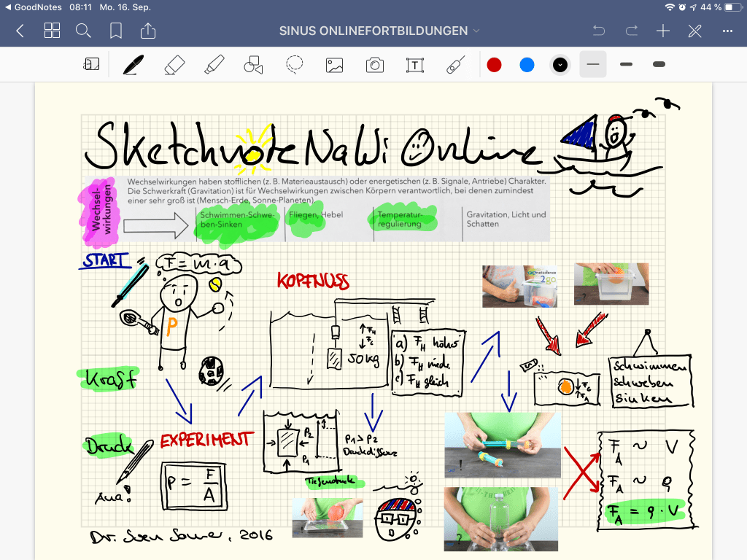Choose the medium stroke width
The image size is (747, 560).
[626, 65]
